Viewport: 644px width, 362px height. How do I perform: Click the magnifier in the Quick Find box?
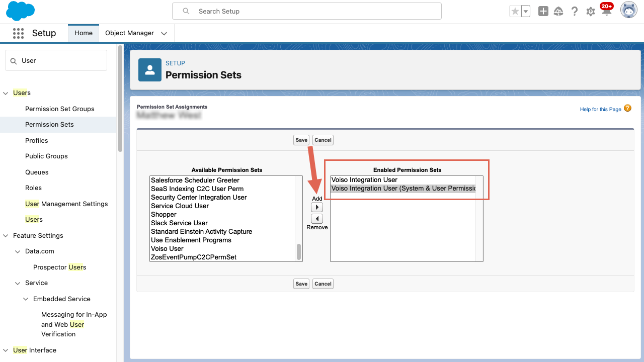tap(14, 61)
